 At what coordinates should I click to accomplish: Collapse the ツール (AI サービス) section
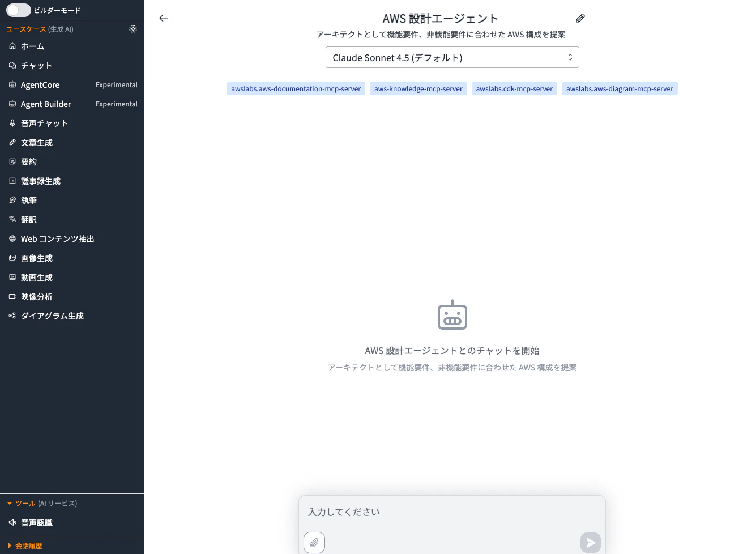(x=10, y=503)
